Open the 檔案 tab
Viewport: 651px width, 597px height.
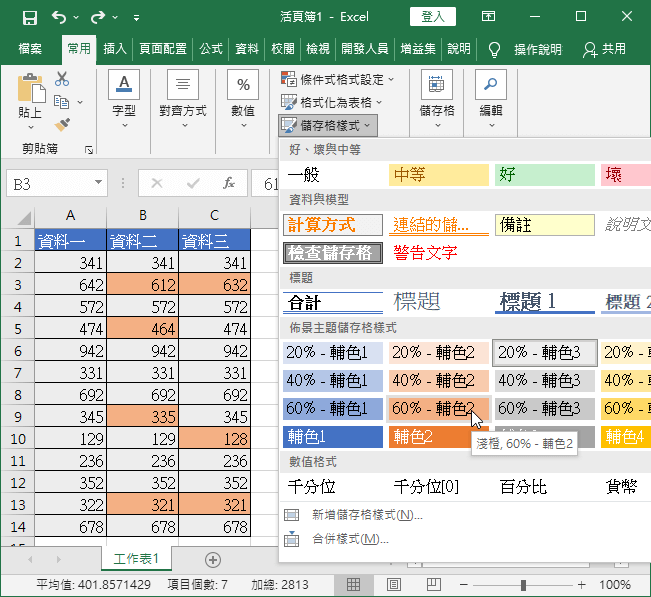30,49
